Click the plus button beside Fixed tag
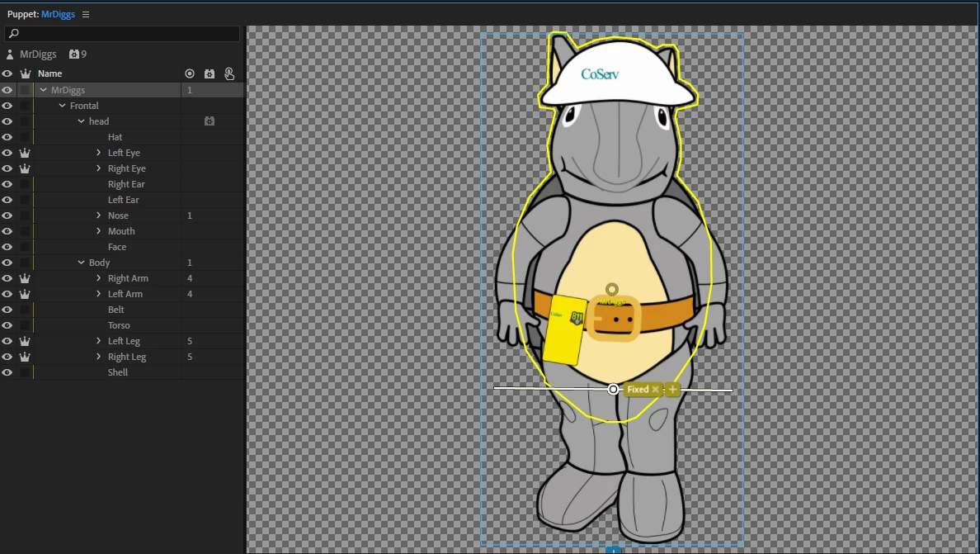Viewport: 980px width, 554px height. pos(672,390)
